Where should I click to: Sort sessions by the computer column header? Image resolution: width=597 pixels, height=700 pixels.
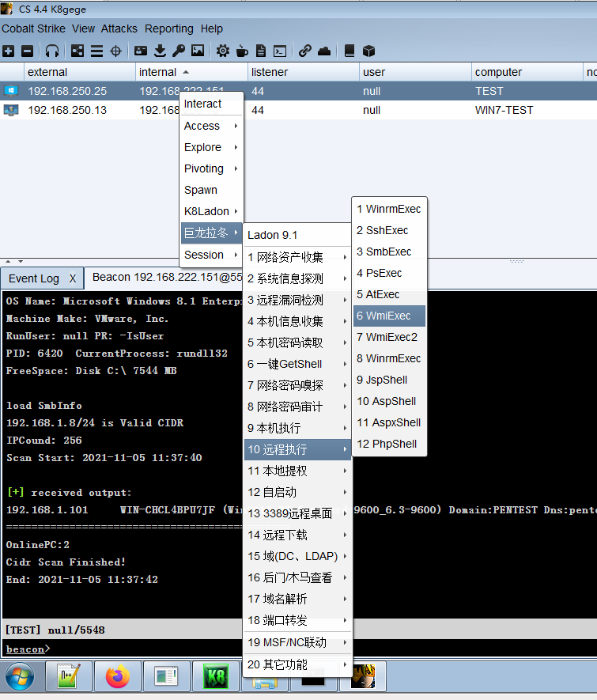pyautogui.click(x=527, y=72)
